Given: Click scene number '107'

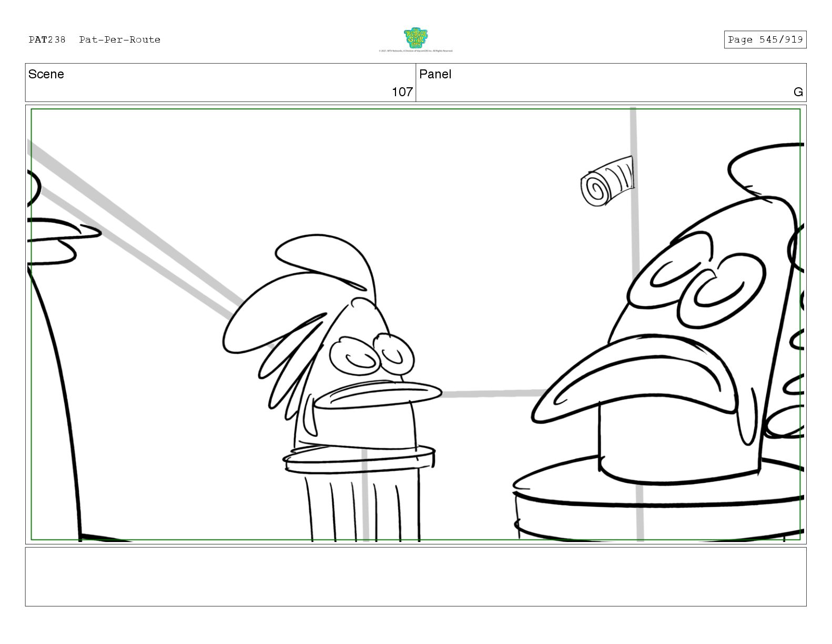Looking at the screenshot, I should (x=402, y=92).
